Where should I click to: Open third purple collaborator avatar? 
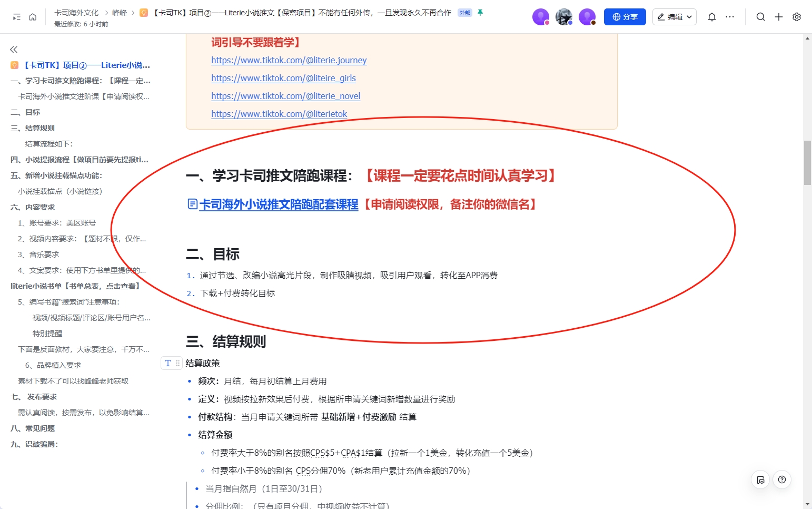tap(587, 17)
